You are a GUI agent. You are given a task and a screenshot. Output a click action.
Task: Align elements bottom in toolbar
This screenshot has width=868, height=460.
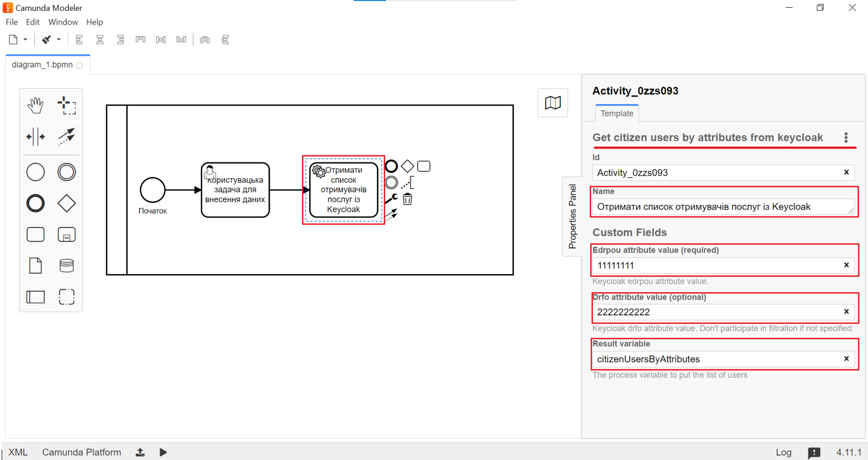(x=181, y=39)
